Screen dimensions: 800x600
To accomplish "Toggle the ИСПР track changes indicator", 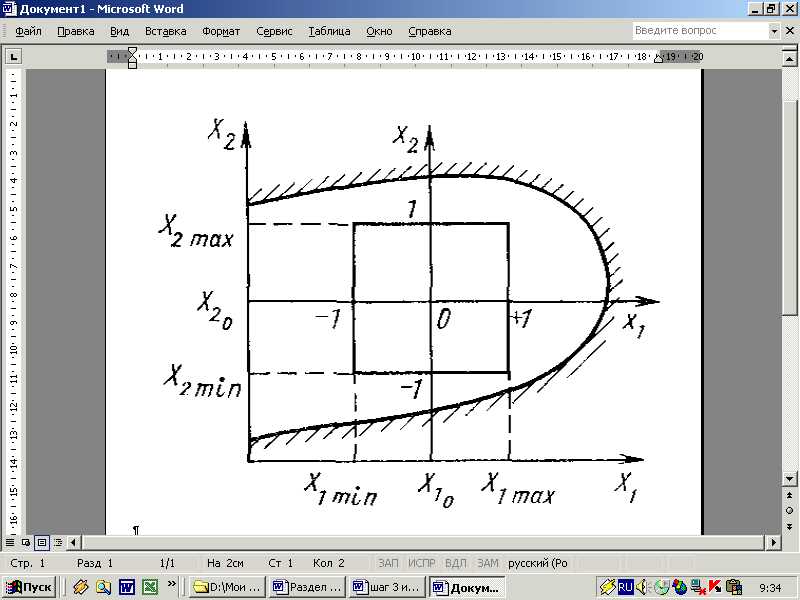I will (421, 563).
